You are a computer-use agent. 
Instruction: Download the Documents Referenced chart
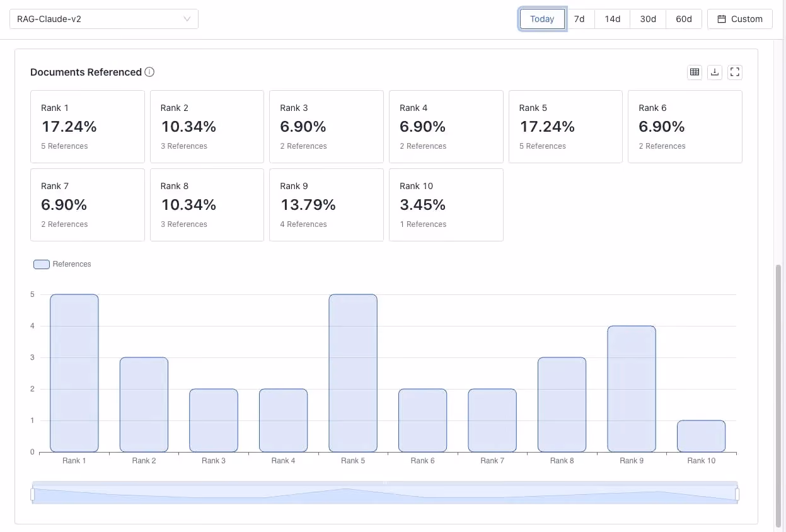coord(715,72)
